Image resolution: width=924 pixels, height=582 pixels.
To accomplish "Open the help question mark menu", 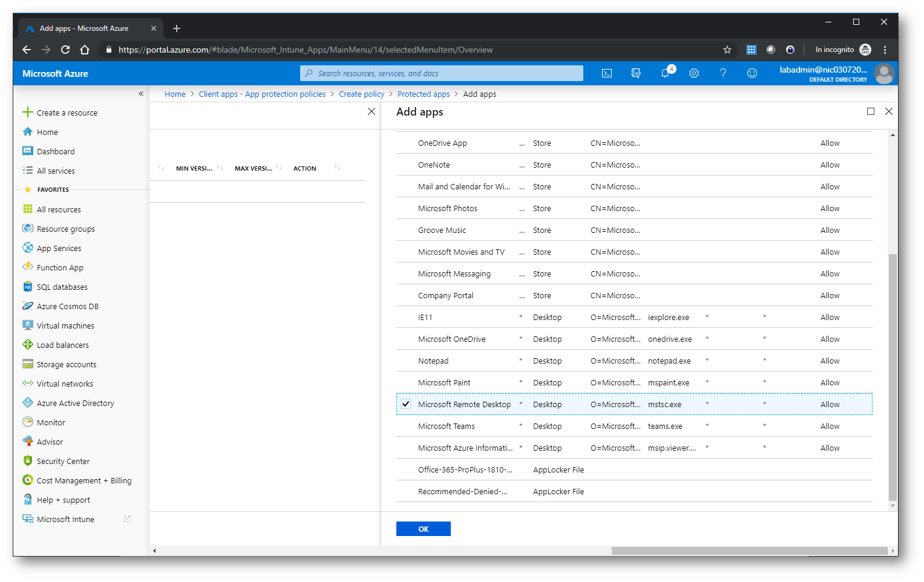I will click(723, 73).
